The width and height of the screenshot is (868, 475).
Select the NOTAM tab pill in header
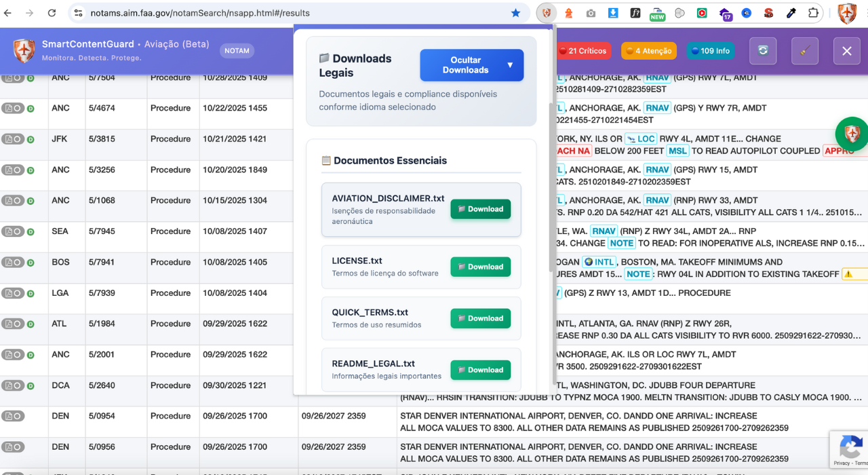coord(237,50)
